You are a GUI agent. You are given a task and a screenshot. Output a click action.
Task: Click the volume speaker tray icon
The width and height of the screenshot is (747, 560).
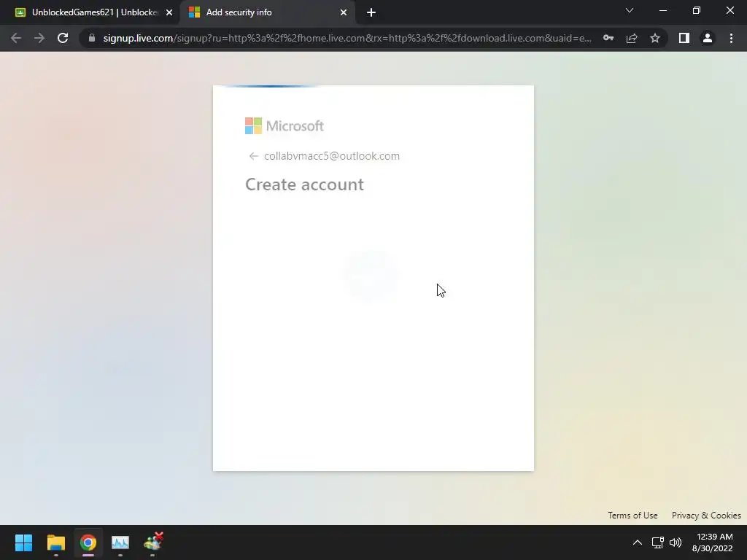pos(675,542)
